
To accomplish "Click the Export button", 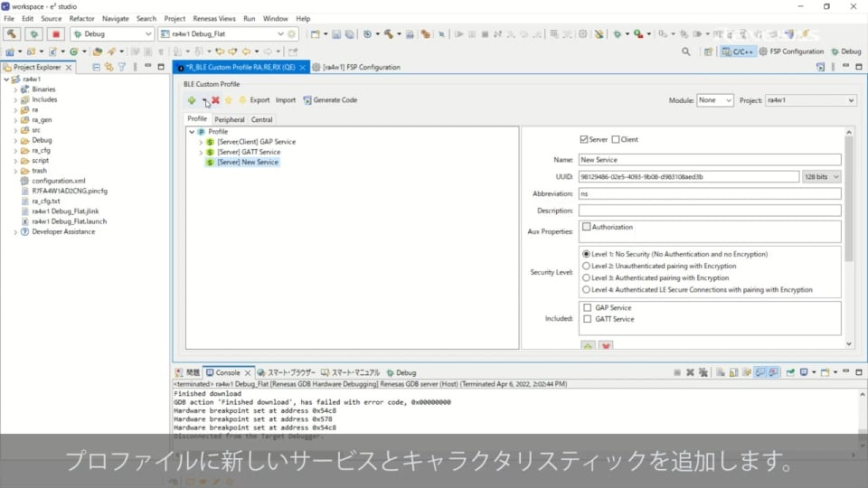I will (259, 100).
